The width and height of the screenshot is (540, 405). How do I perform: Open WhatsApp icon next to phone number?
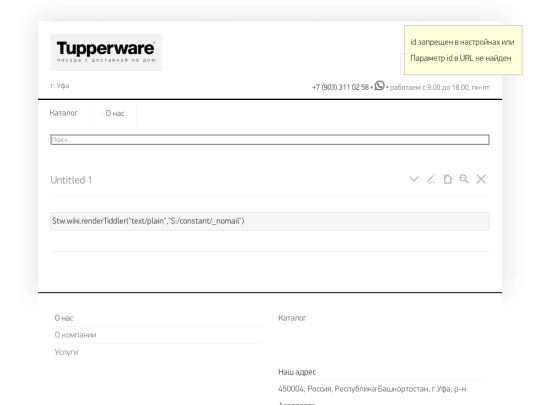(x=380, y=86)
